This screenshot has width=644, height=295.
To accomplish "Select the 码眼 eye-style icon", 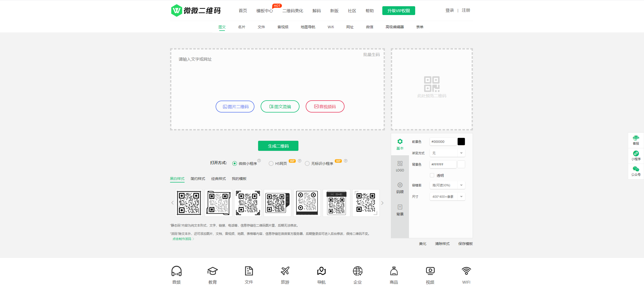I will [x=400, y=185].
